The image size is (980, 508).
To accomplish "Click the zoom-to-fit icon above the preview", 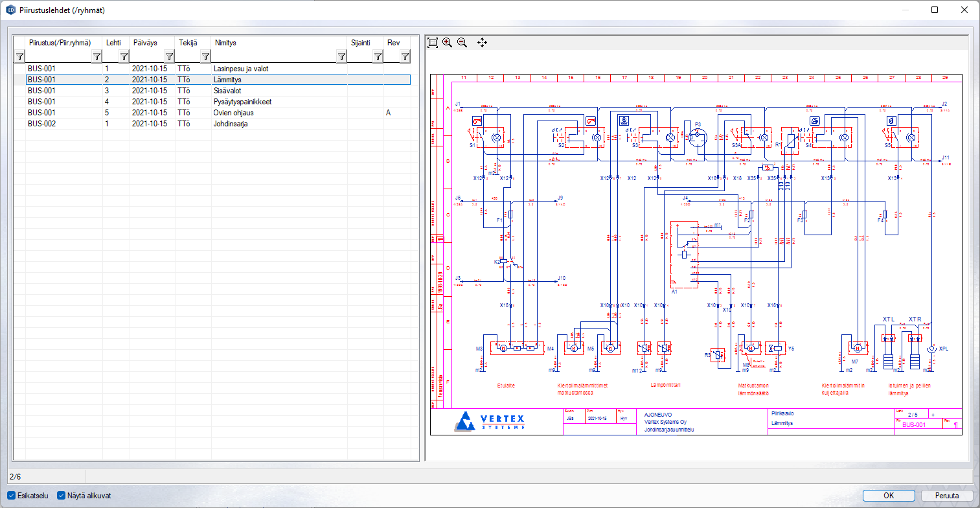I will [x=433, y=43].
